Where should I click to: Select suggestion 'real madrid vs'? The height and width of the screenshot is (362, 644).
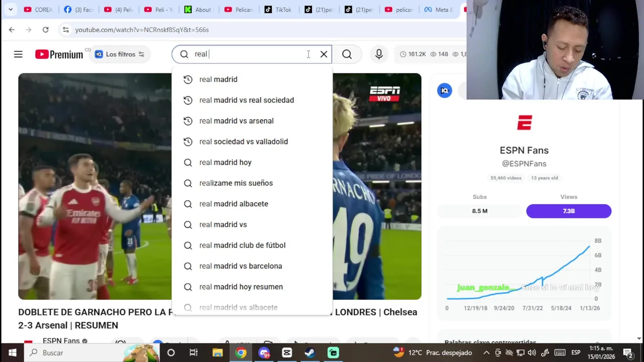[x=252, y=224]
